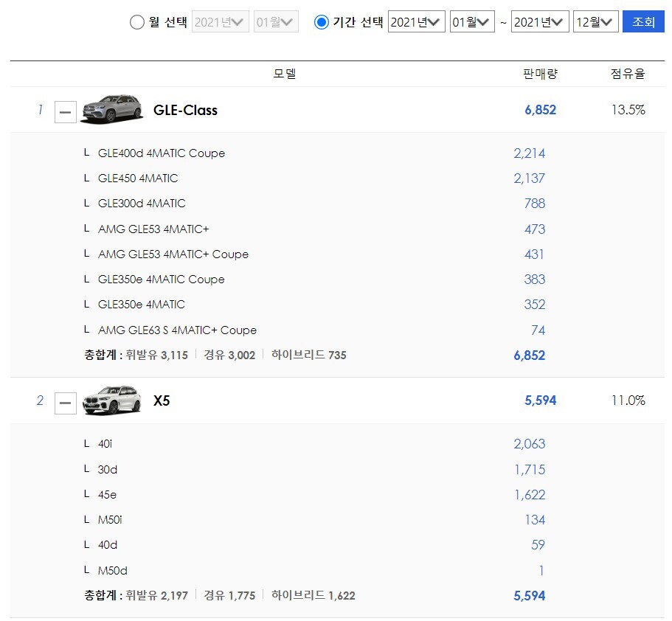
Task: Open the period start year 2021년 dropdown
Action: [x=416, y=22]
